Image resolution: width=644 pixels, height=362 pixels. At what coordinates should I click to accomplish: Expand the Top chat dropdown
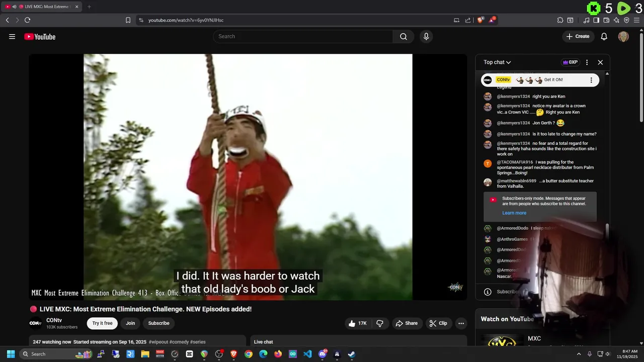pyautogui.click(x=497, y=62)
